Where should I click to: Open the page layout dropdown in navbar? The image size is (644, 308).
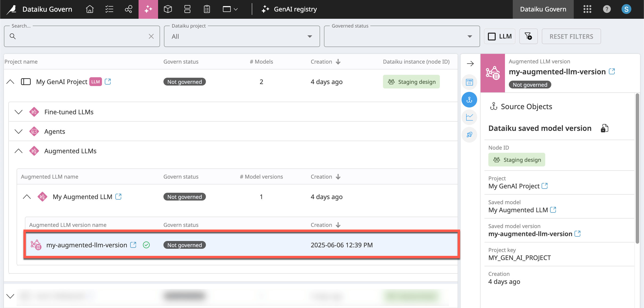tap(230, 9)
